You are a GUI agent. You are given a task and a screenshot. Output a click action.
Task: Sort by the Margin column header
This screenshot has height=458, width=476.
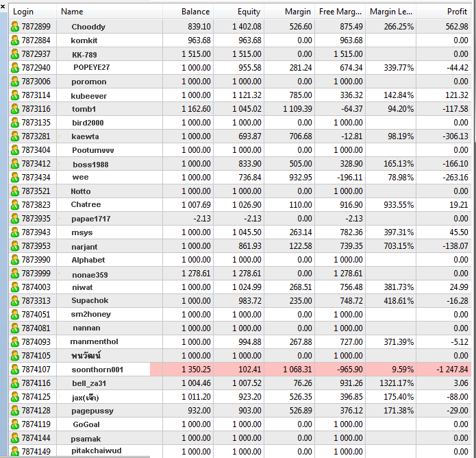coord(289,12)
